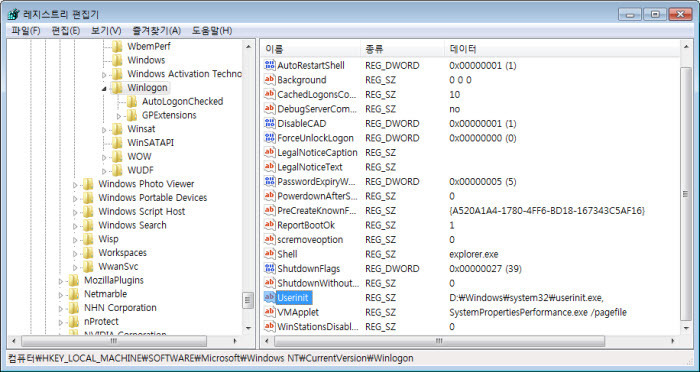The image size is (700, 372).
Task: Select the Wisp key in tree
Action: coord(108,239)
